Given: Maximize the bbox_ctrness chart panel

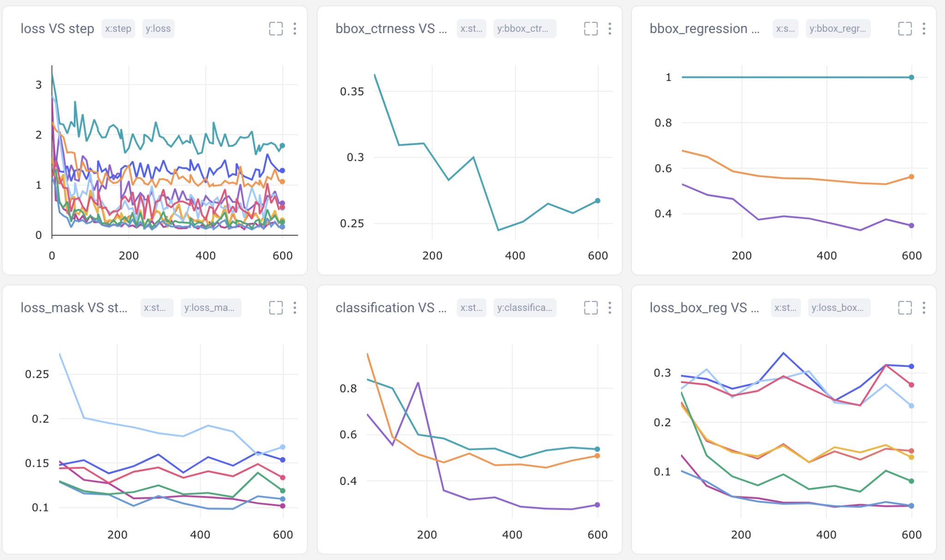Looking at the screenshot, I should [591, 29].
